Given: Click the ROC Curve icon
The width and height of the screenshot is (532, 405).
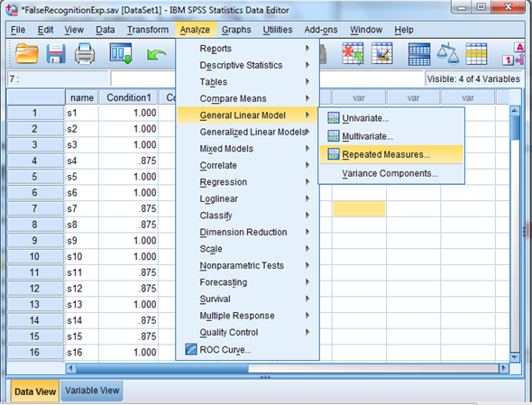Looking at the screenshot, I should tap(191, 349).
